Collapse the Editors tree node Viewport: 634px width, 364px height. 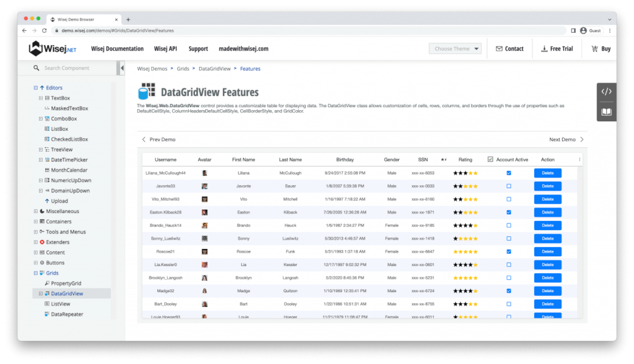coord(35,88)
